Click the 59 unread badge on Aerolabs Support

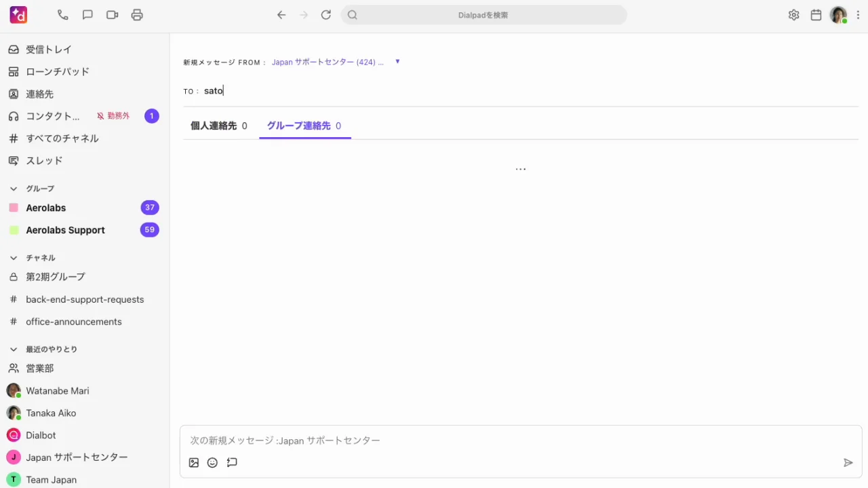(x=150, y=230)
